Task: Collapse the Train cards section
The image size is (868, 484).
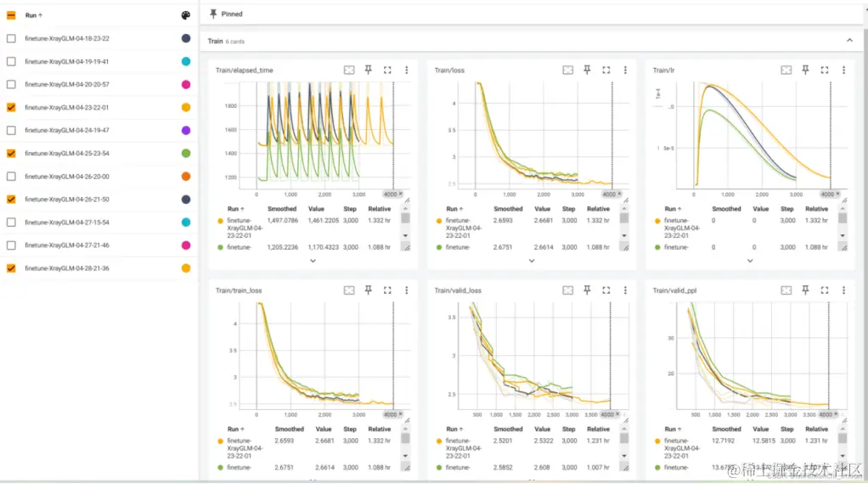Action: point(849,41)
